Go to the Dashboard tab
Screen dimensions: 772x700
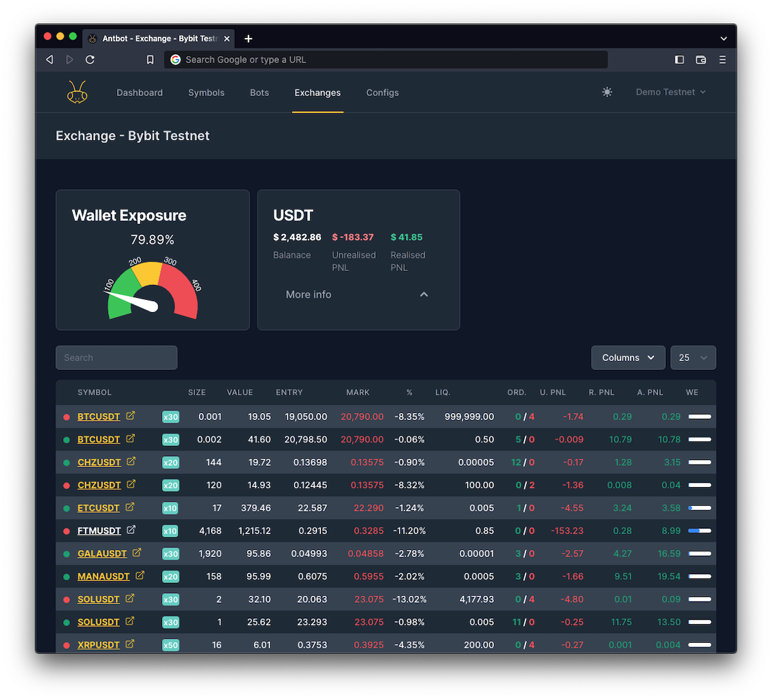point(140,93)
